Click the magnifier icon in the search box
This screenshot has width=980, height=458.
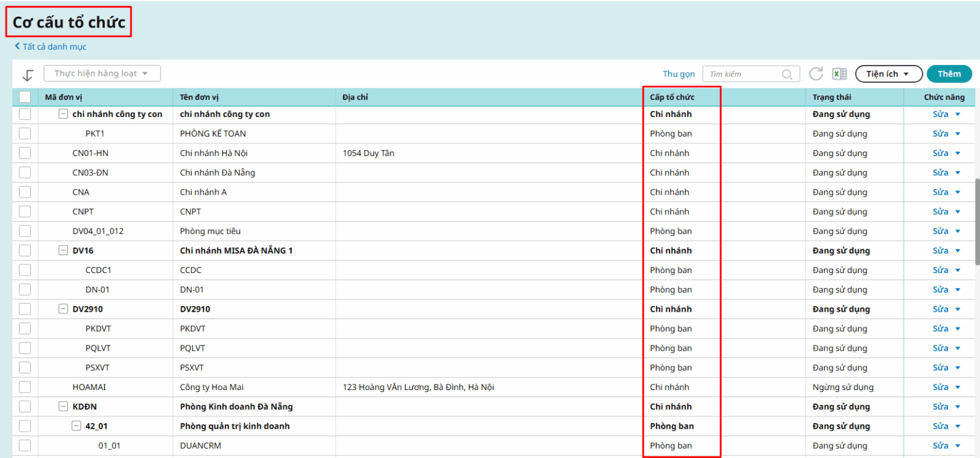point(787,74)
